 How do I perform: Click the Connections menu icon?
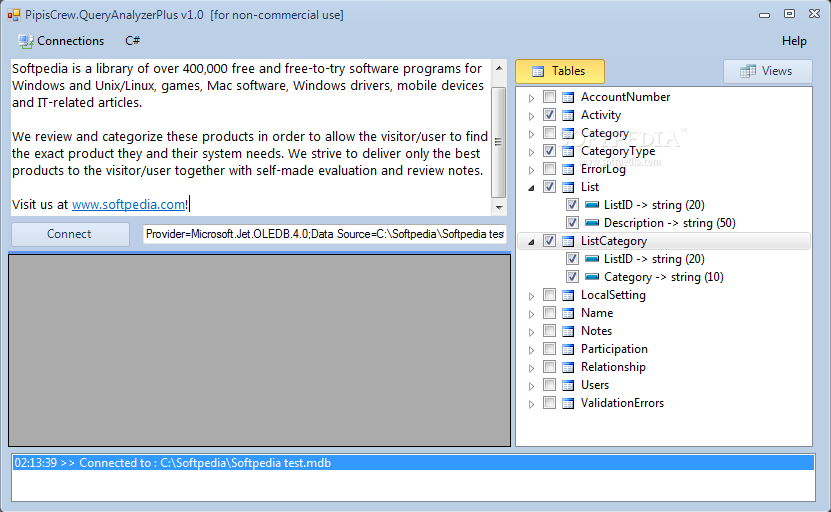click(x=25, y=41)
